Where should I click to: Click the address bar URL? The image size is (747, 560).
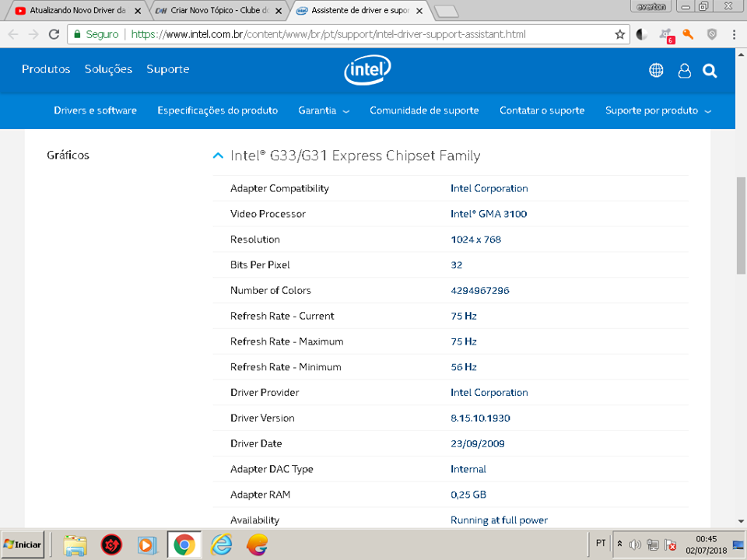click(328, 34)
